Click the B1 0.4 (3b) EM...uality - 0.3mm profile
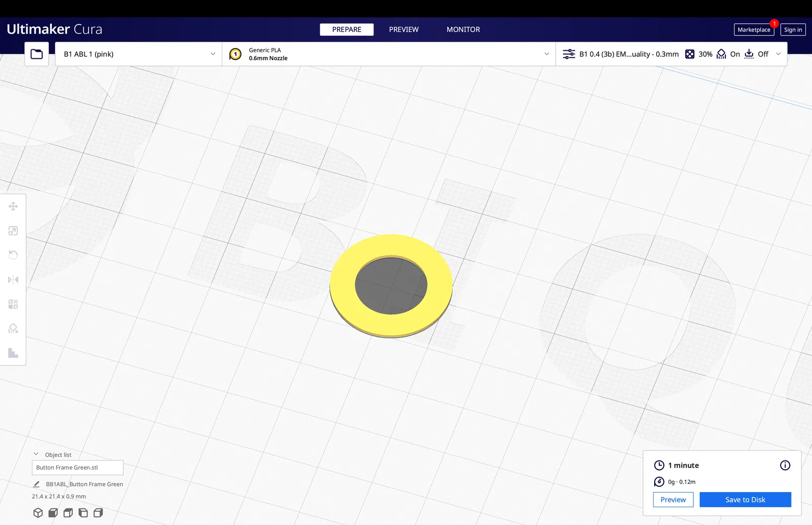The image size is (812, 525). (629, 54)
